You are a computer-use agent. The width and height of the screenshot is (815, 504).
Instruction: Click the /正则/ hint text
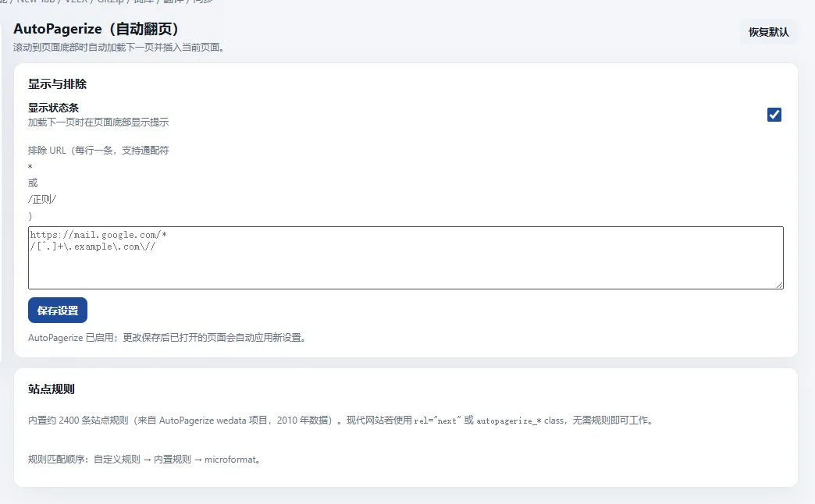(42, 199)
